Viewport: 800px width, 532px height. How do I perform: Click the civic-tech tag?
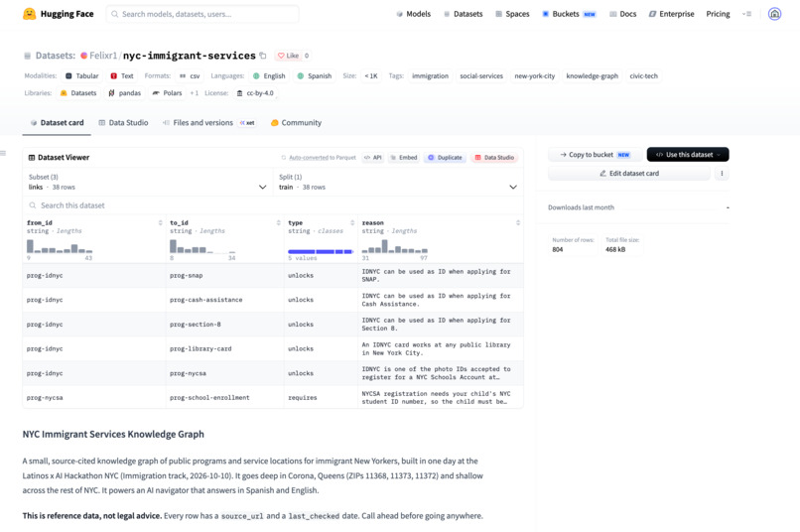pyautogui.click(x=643, y=75)
